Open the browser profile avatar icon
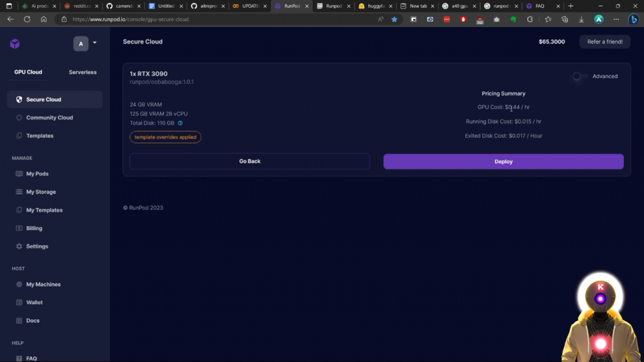The width and height of the screenshot is (644, 362). tap(599, 19)
